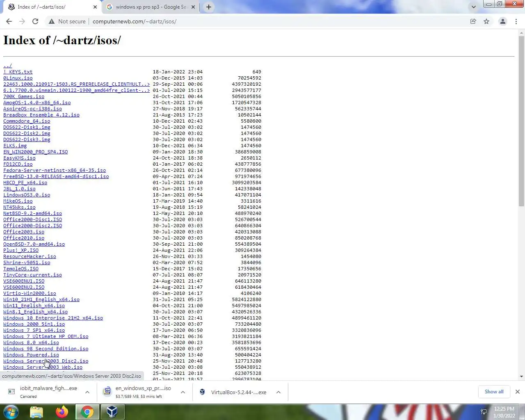Download Windows_Server_2003_Disc2.iso
Image resolution: width=525 pixels, height=420 pixels.
pyautogui.click(x=46, y=361)
